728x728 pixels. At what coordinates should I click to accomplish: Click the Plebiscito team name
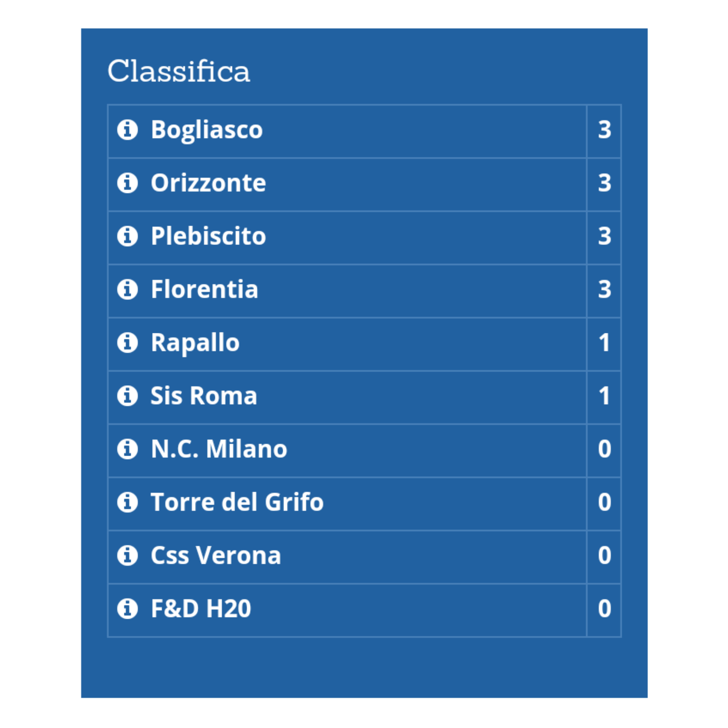(x=208, y=236)
